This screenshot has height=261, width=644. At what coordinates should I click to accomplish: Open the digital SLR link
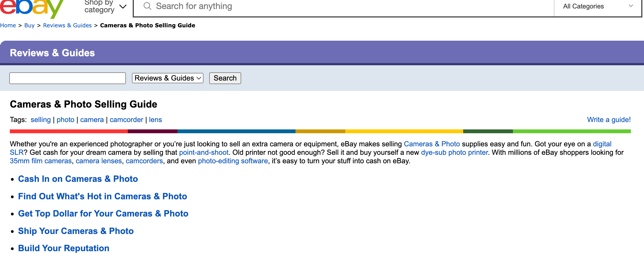pyautogui.click(x=602, y=144)
